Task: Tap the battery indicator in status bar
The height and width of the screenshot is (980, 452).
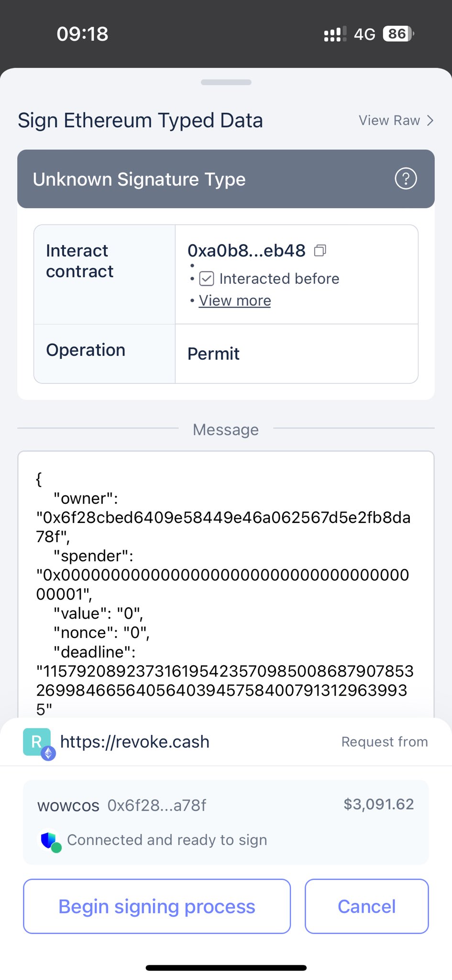Action: (398, 34)
